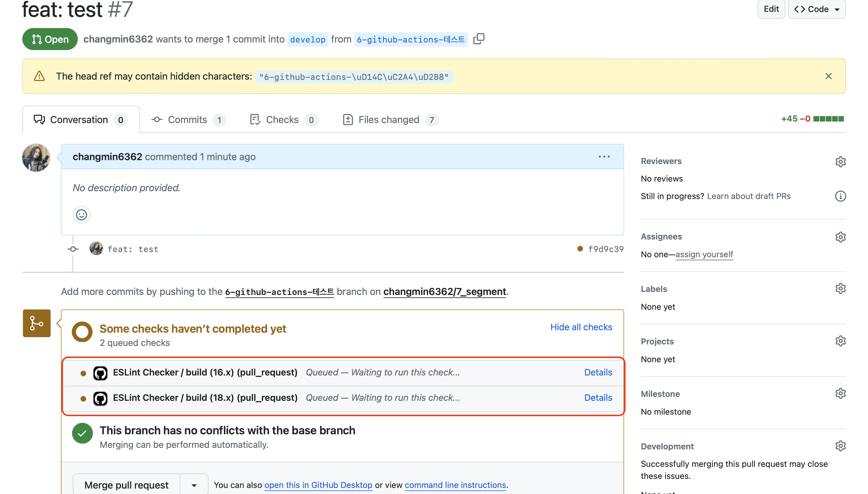Copy the branch name to clipboard

point(479,39)
